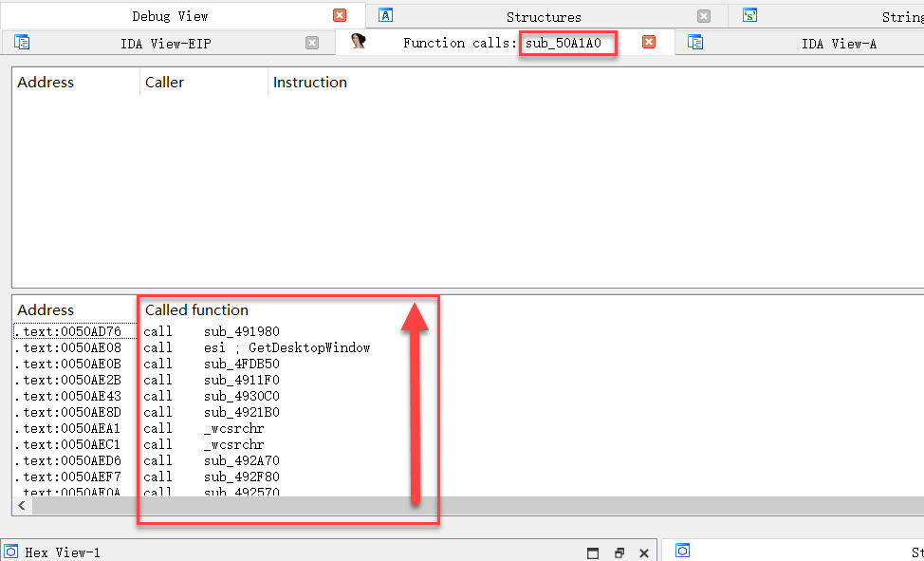Close the IDA View-EIP tab
The height and width of the screenshot is (561, 924).
312,43
